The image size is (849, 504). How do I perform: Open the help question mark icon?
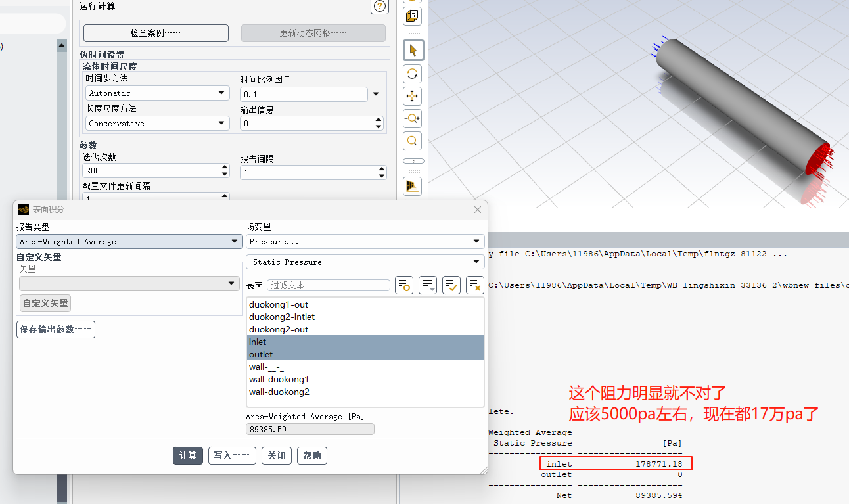(x=379, y=7)
